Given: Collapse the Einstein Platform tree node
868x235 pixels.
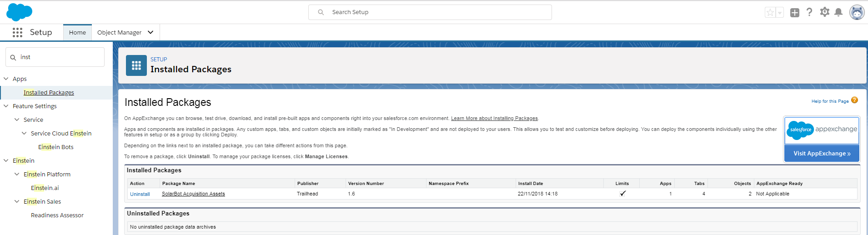Looking at the screenshot, I should click(17, 174).
